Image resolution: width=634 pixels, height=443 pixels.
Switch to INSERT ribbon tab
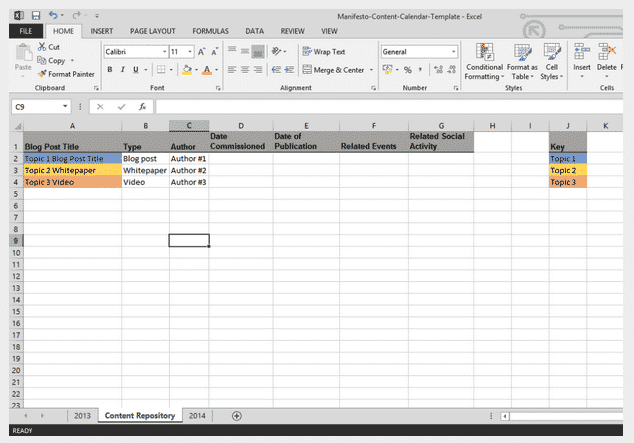(x=101, y=31)
